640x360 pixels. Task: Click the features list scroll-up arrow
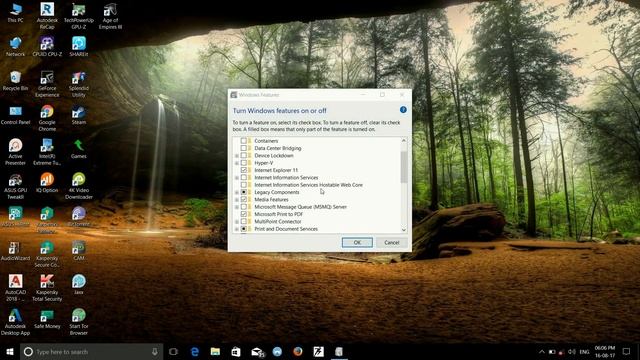(x=404, y=140)
